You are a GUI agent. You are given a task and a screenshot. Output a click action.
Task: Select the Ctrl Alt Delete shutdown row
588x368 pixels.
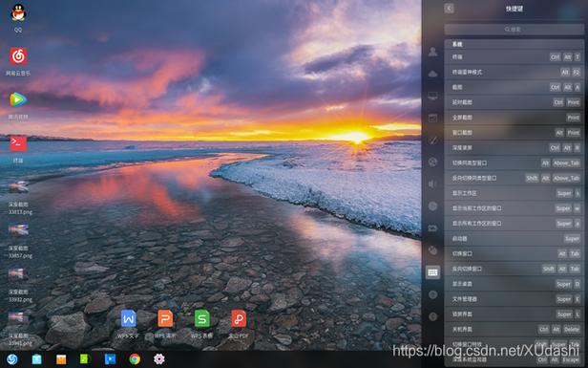514,330
